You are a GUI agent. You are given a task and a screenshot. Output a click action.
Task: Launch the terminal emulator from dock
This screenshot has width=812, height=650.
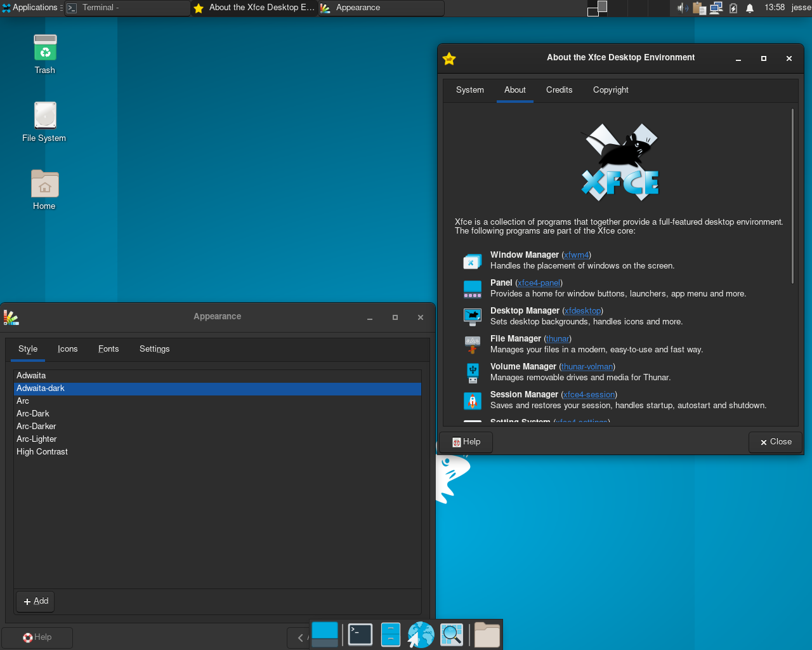[360, 634]
